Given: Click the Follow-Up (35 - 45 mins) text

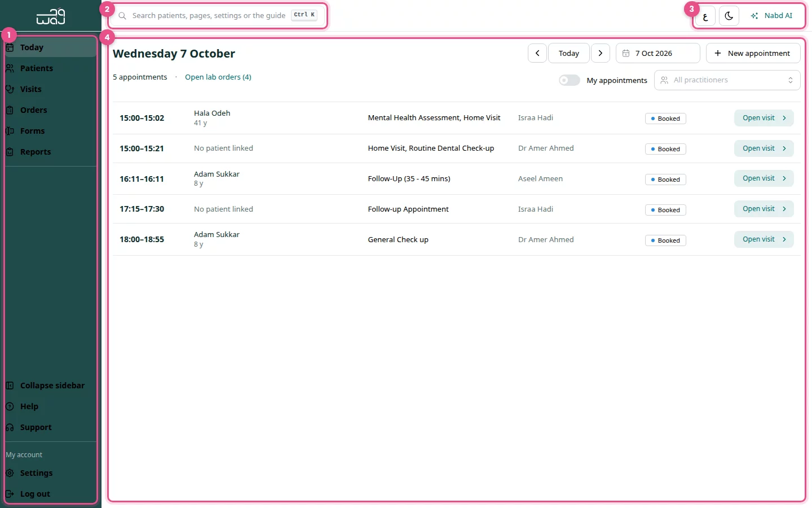Looking at the screenshot, I should click(x=409, y=179).
